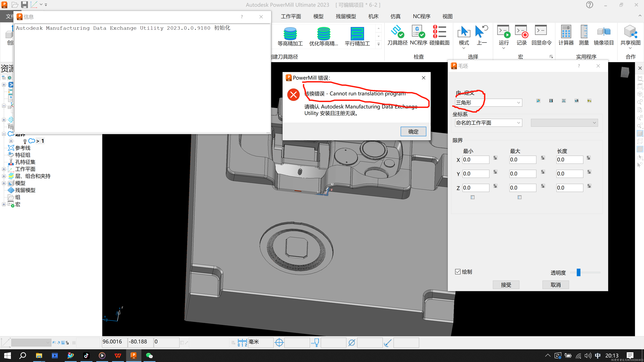The height and width of the screenshot is (362, 644).
Task: Click the crosshair tolerance icon in status bar
Action: (x=279, y=343)
